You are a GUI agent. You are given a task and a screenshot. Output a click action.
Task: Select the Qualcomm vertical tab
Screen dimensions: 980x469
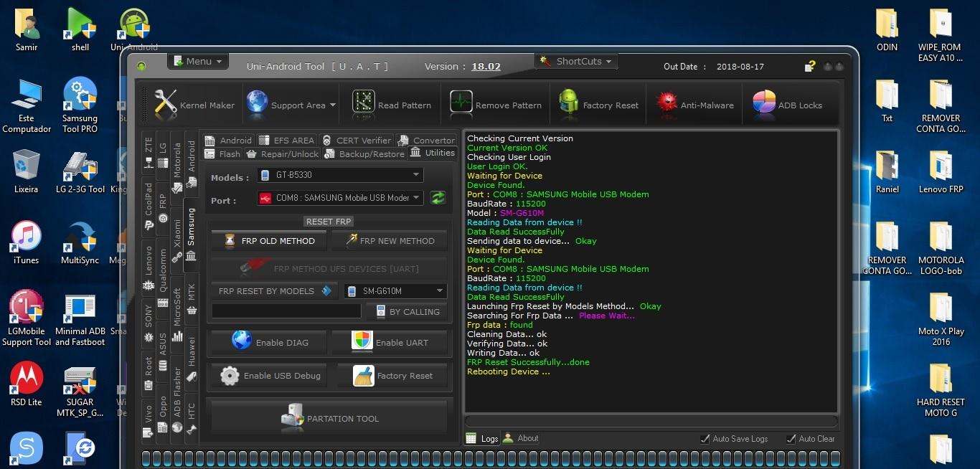[163, 278]
